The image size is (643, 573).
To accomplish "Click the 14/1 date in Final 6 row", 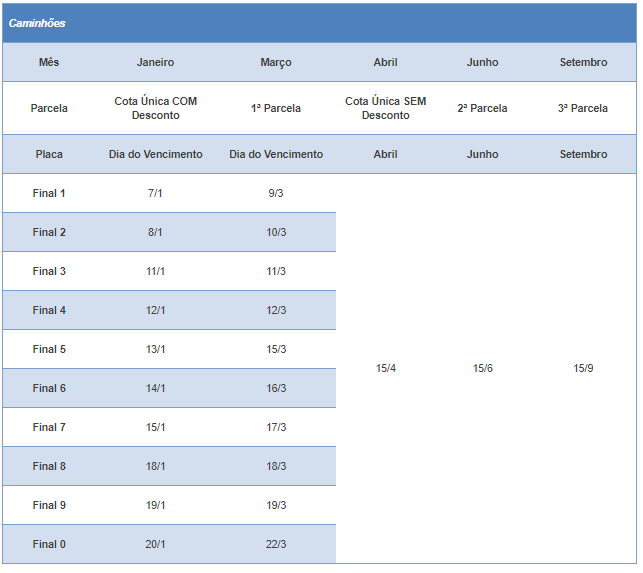I will tap(155, 388).
